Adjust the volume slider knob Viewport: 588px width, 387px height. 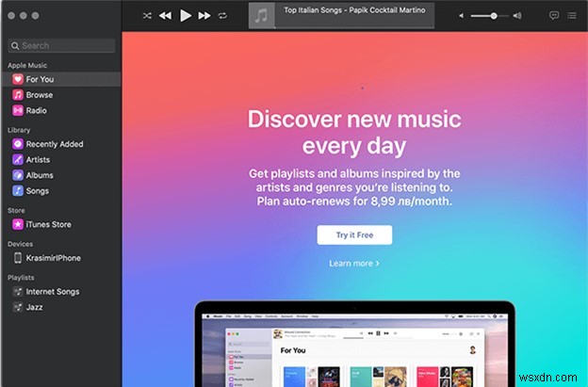tap(494, 16)
